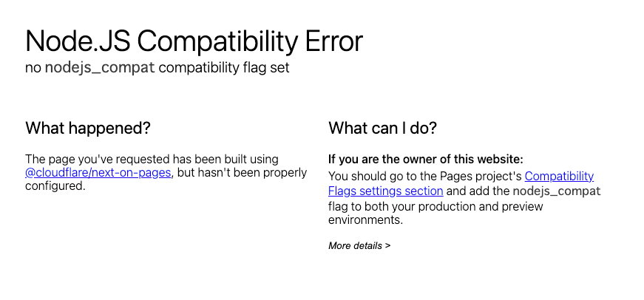Click the word "configured." under What happened
This screenshot has height=300, width=644.
[x=55, y=186]
